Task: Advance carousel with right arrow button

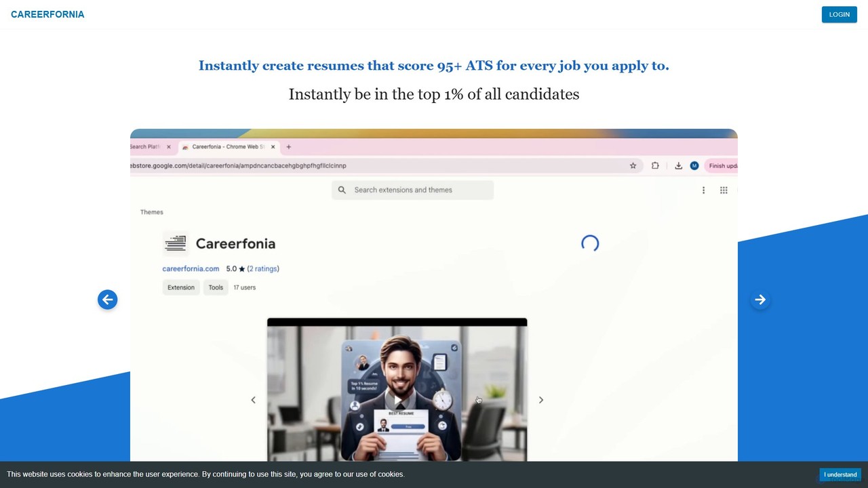Action: (x=760, y=300)
